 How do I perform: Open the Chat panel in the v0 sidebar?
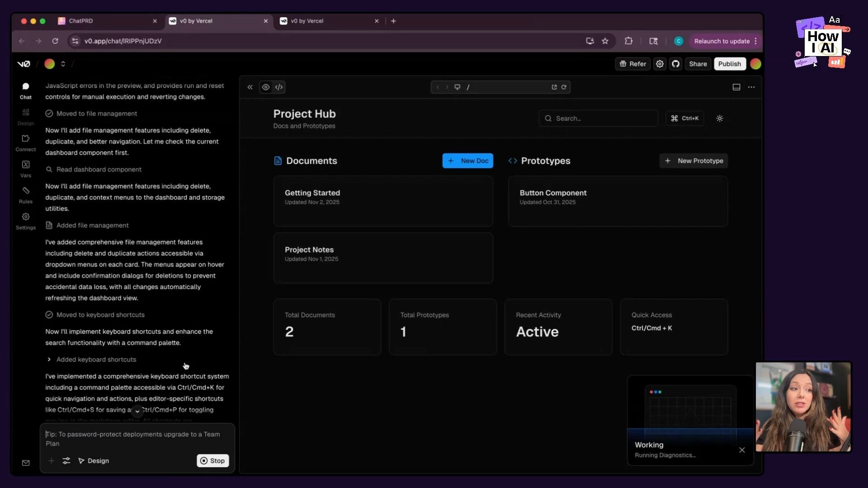[x=26, y=90]
